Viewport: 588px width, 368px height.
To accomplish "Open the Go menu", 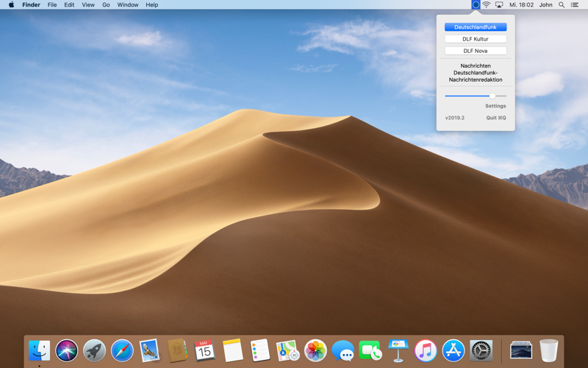I will (x=106, y=5).
